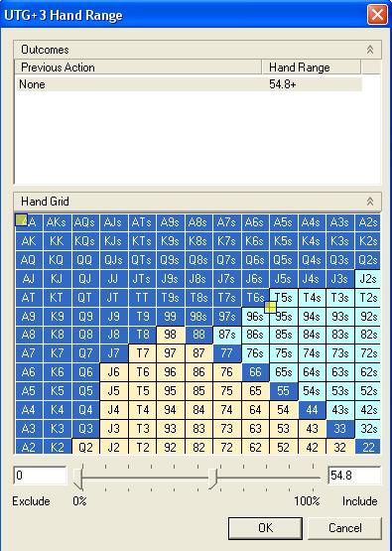Select the Q5s hand cell

284,260
